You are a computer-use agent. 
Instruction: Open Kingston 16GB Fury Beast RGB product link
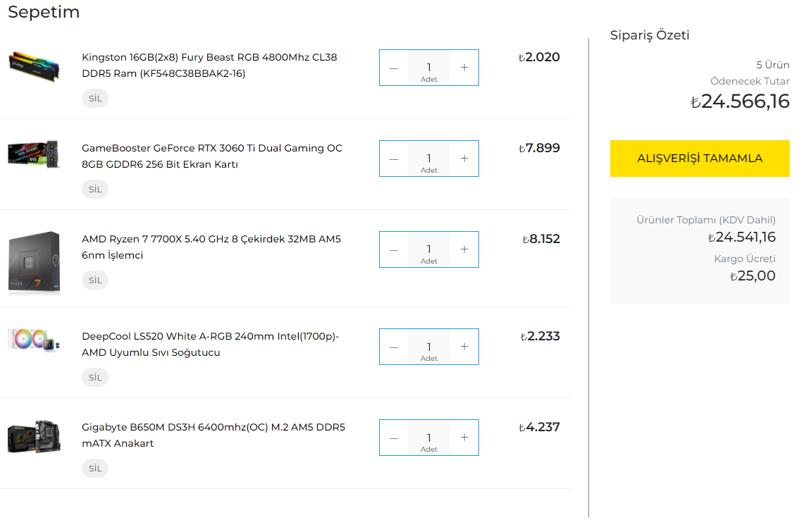coord(209,66)
